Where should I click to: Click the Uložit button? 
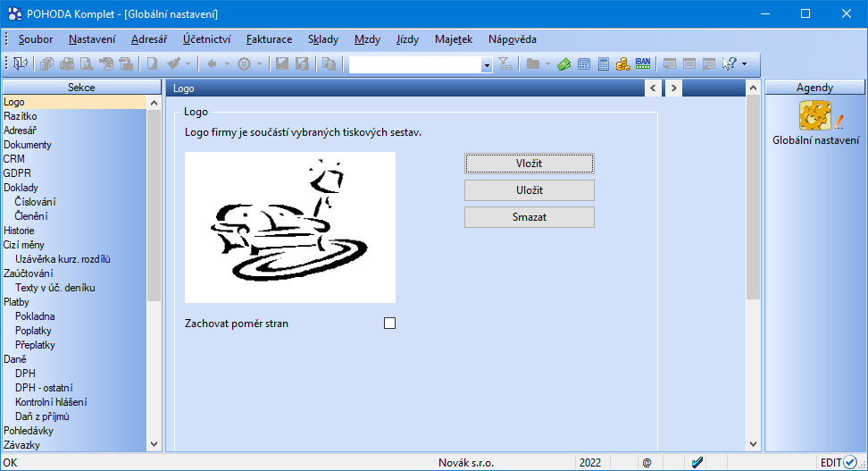[x=530, y=190]
